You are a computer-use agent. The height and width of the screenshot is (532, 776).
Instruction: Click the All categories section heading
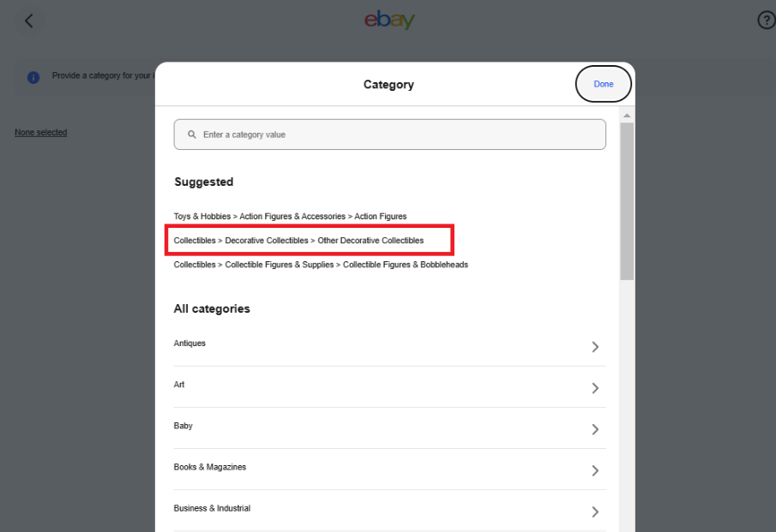(212, 308)
